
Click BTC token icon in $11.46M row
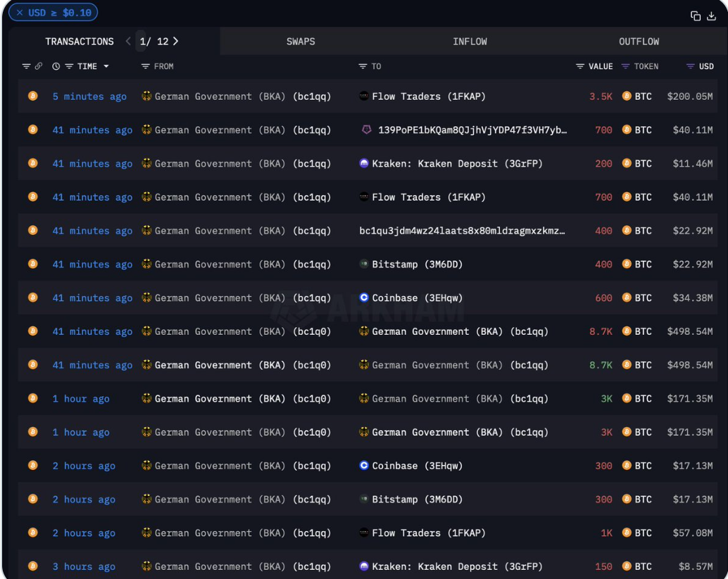[627, 163]
